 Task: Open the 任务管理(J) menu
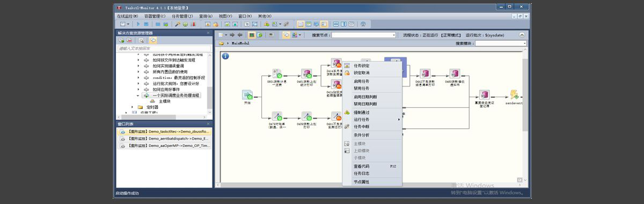183,16
